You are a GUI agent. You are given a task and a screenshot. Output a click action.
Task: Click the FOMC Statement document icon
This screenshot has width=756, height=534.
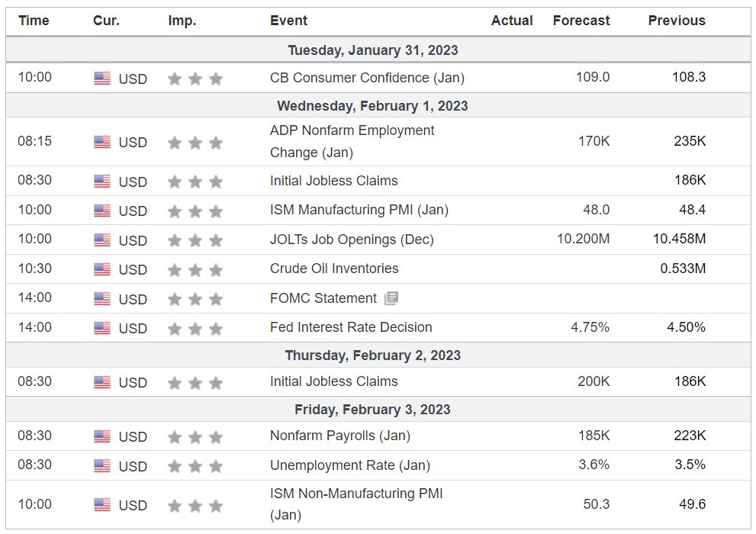tap(391, 298)
